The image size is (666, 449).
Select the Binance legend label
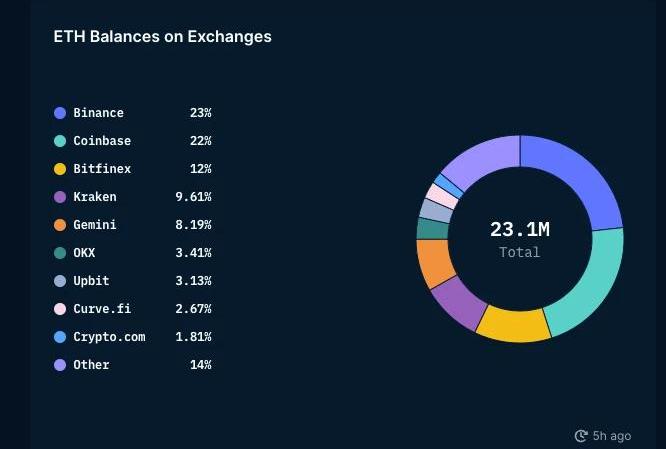[x=98, y=113]
